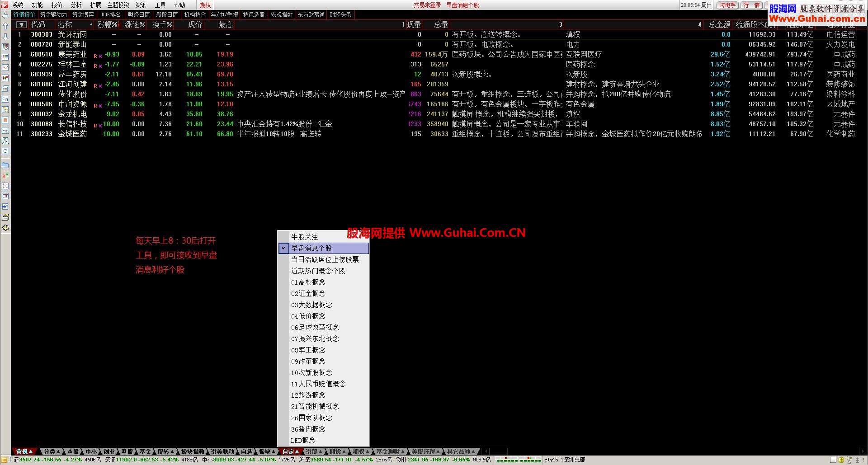Open the 板块指数 bottom tab
This screenshot has height=465, width=868.
(x=193, y=451)
